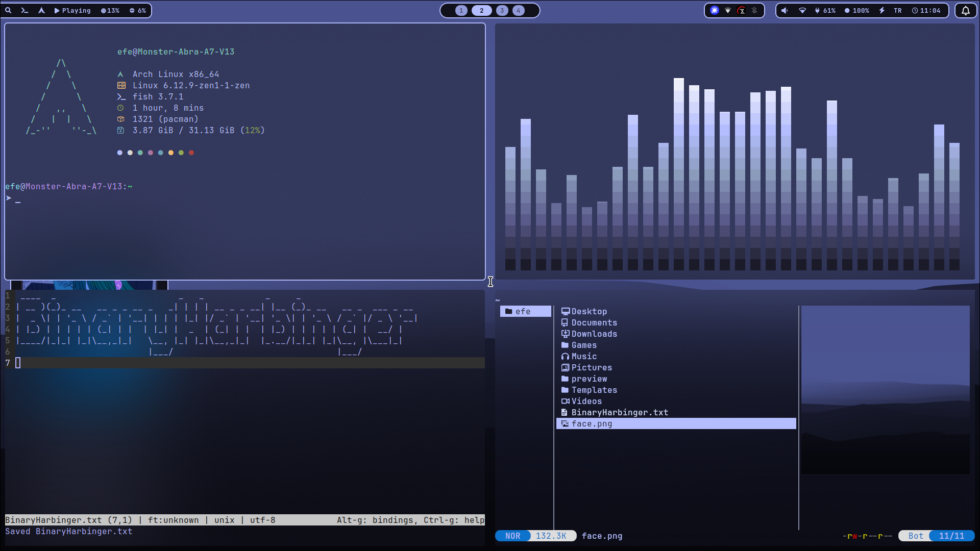The width and height of the screenshot is (980, 551).
Task: Click line number 1 in the editor
Action: [x=8, y=295]
